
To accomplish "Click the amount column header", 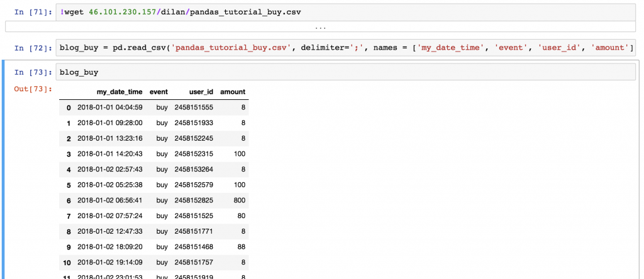I will pos(233,92).
